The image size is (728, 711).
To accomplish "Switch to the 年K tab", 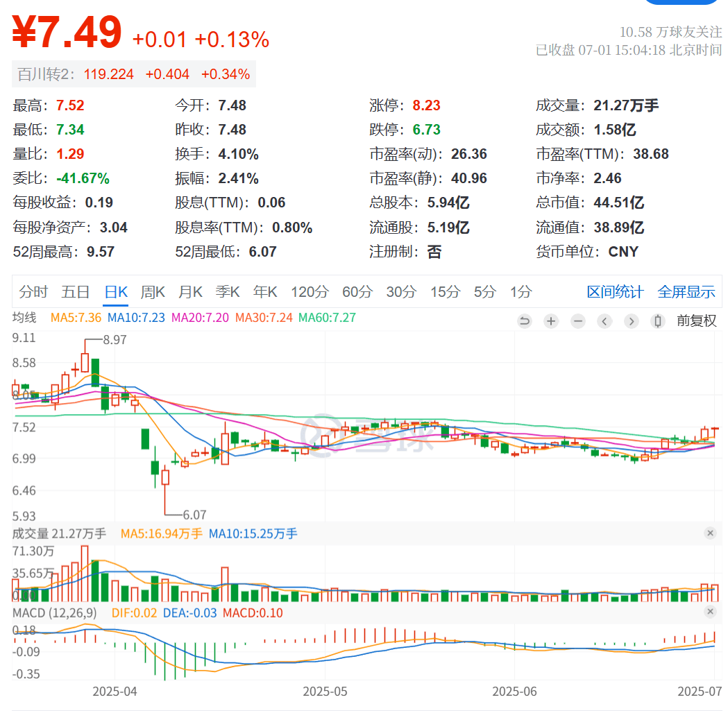I will point(265,292).
